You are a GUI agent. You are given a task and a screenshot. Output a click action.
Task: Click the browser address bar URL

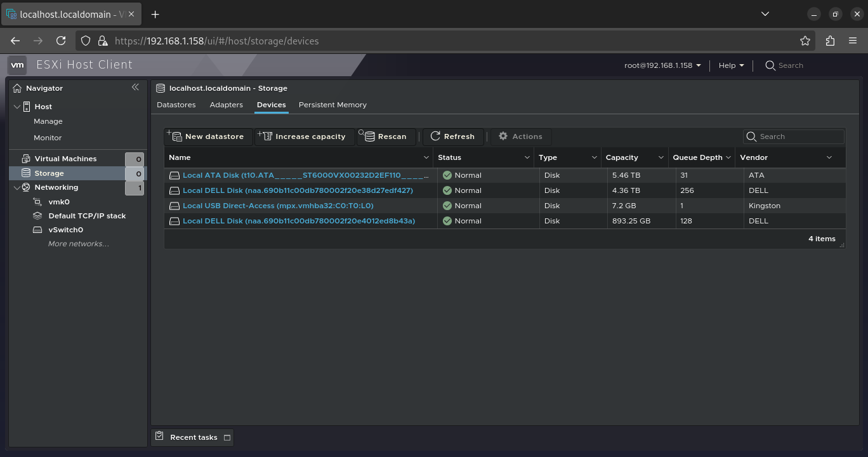point(217,41)
